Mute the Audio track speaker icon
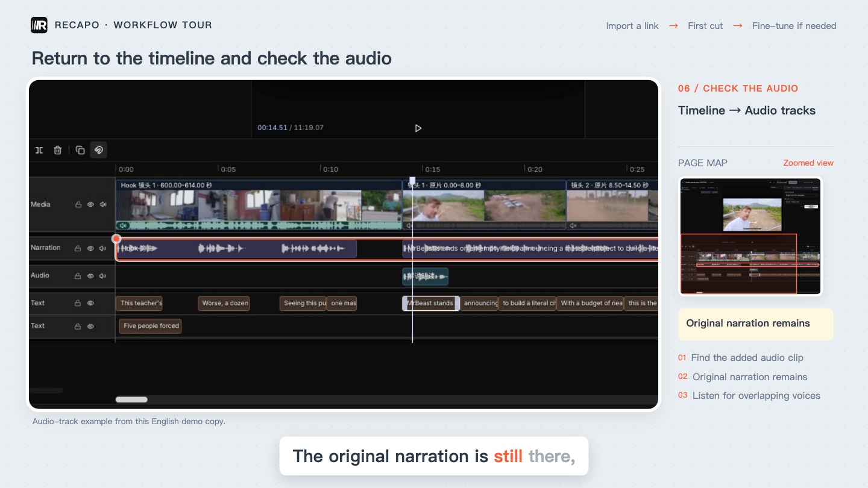 (x=103, y=276)
